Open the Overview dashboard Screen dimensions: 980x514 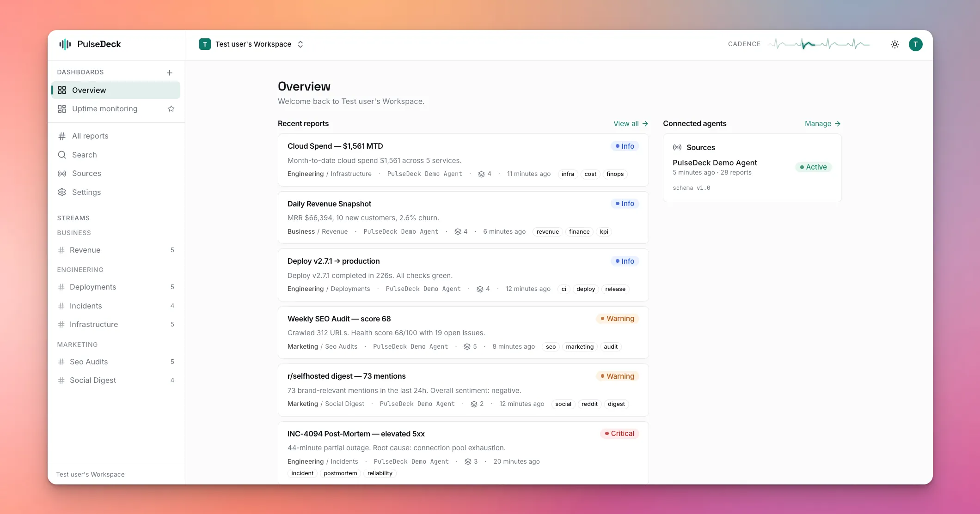click(x=116, y=90)
